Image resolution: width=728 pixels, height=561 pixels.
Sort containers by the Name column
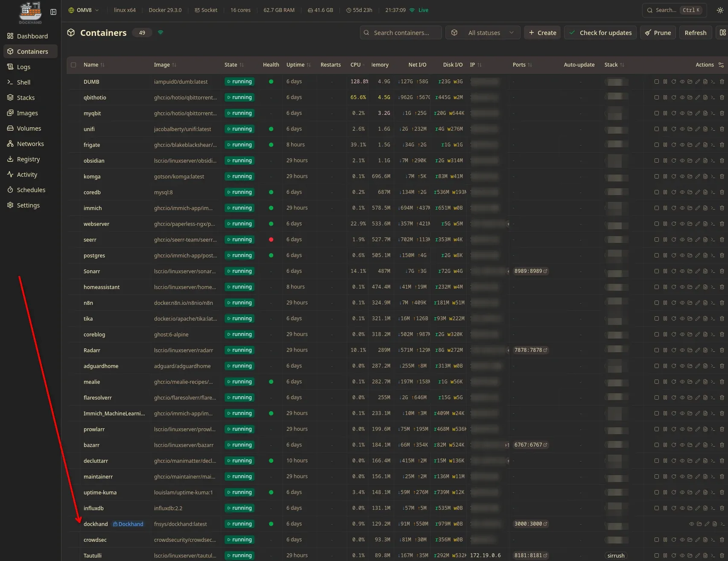coord(94,65)
